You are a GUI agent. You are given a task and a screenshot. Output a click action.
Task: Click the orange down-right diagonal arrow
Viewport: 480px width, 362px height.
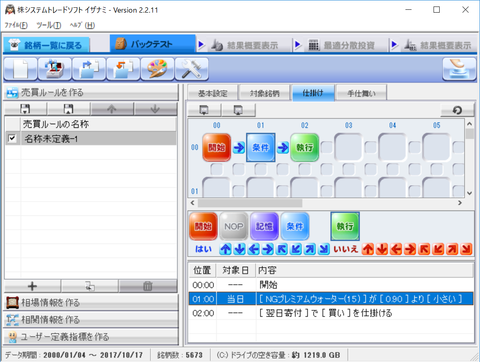(x=466, y=249)
